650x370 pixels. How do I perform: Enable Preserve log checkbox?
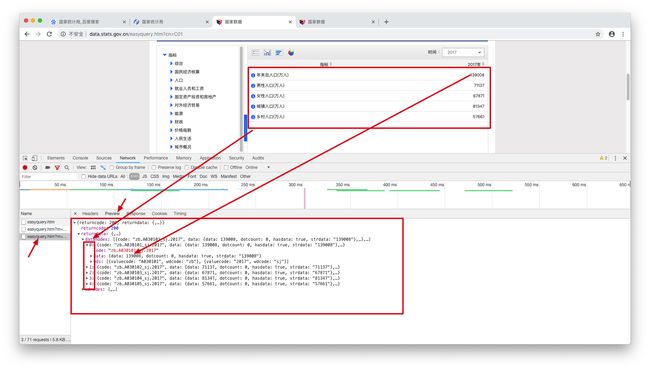pos(154,167)
